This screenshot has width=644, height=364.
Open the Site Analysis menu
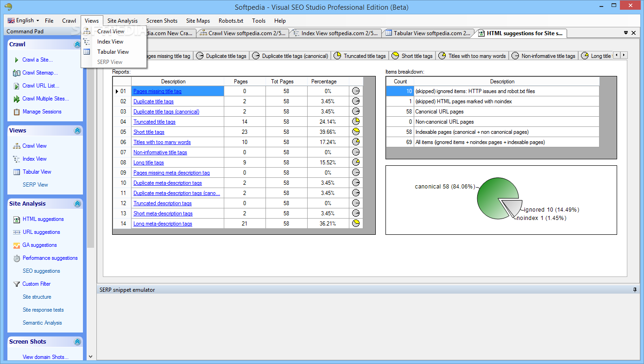click(122, 21)
